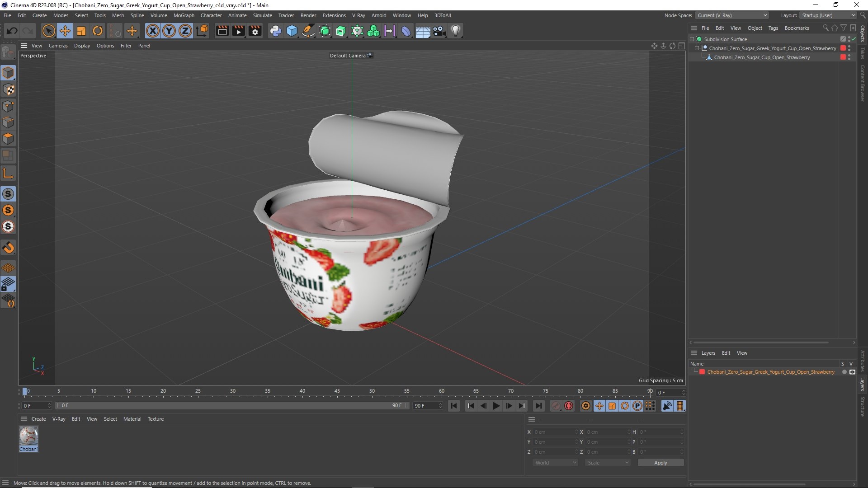
Task: Open the Extensions menu
Action: click(334, 15)
